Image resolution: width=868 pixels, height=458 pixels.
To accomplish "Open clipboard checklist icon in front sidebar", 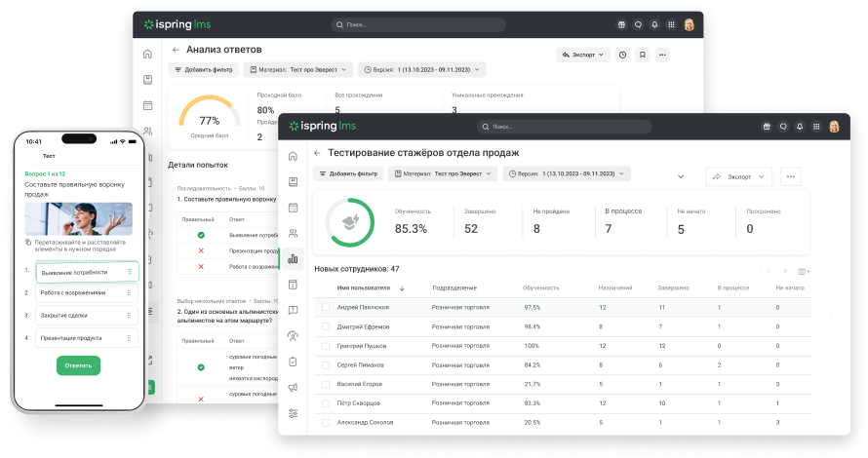I will 293,362.
